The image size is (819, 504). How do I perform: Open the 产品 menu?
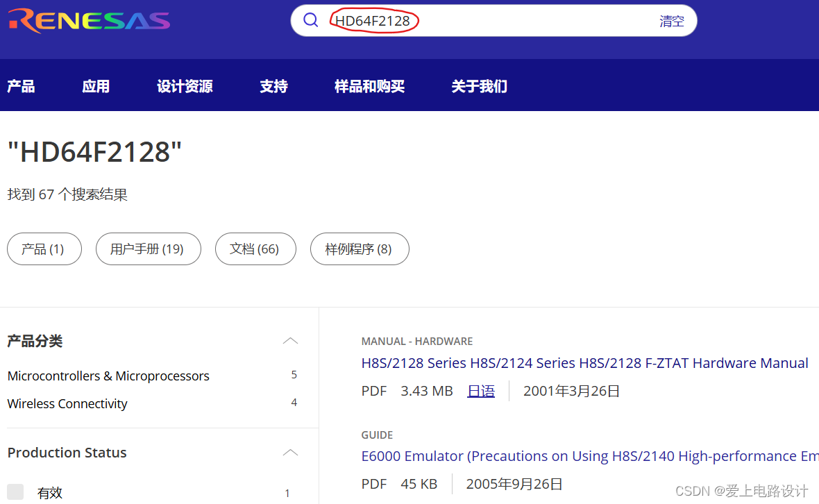(x=20, y=85)
